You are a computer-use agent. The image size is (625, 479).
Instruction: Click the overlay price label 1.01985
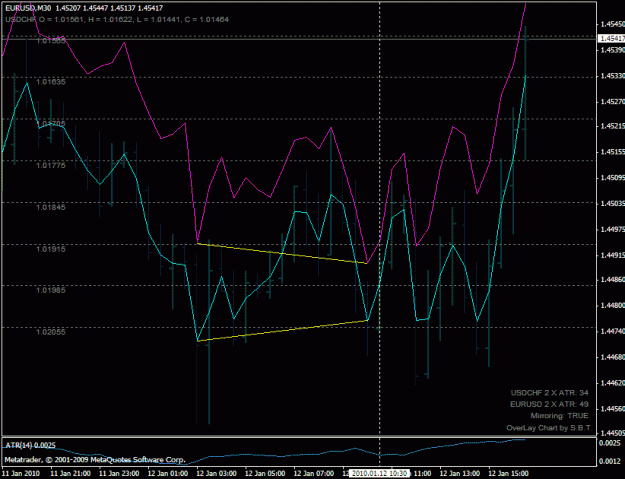pos(51,290)
